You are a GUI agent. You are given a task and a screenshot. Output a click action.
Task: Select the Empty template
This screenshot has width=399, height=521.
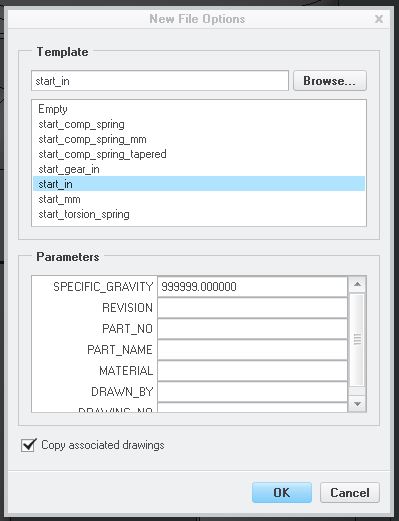coord(199,109)
